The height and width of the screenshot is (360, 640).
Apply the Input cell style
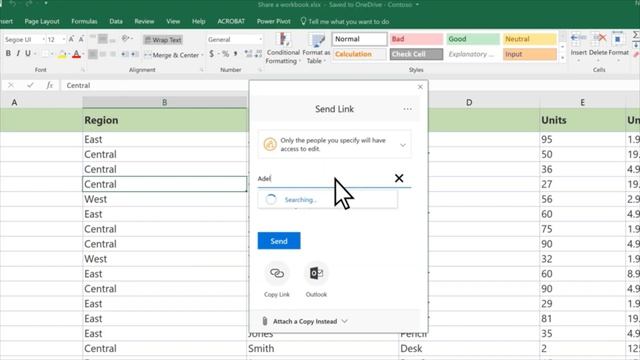coord(529,54)
